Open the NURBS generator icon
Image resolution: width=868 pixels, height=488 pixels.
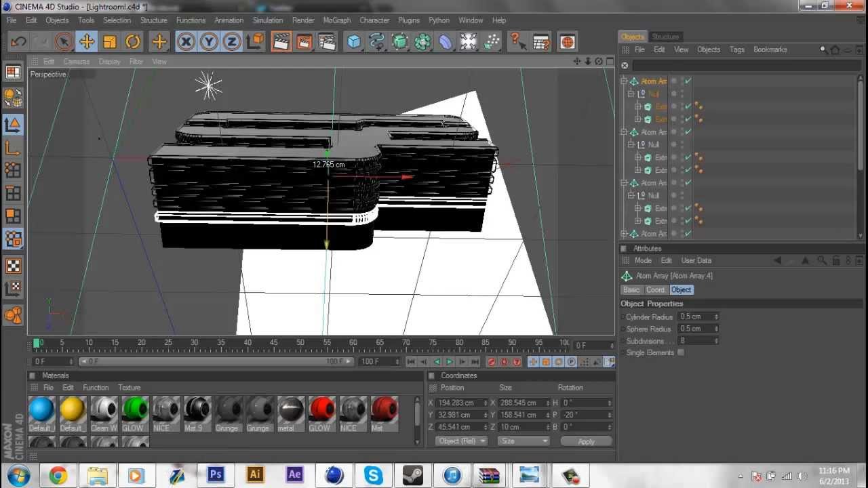coord(400,42)
